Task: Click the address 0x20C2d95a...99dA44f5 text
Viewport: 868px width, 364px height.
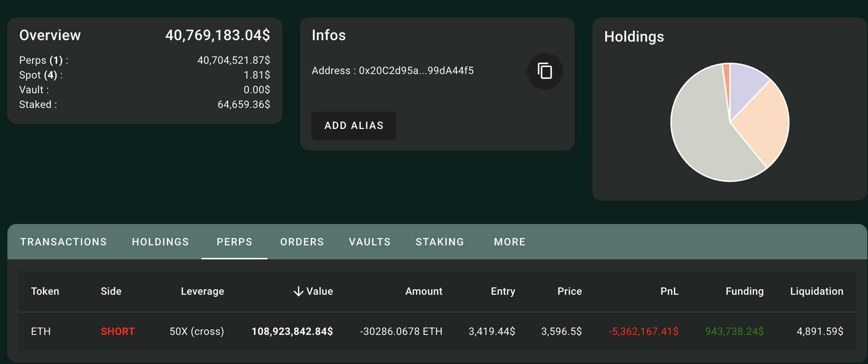Action: coord(416,71)
